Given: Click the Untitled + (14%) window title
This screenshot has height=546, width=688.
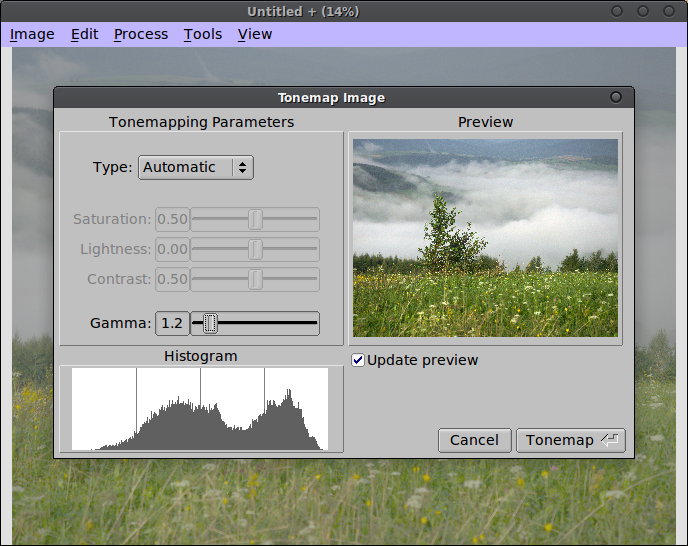Looking at the screenshot, I should pyautogui.click(x=303, y=11).
